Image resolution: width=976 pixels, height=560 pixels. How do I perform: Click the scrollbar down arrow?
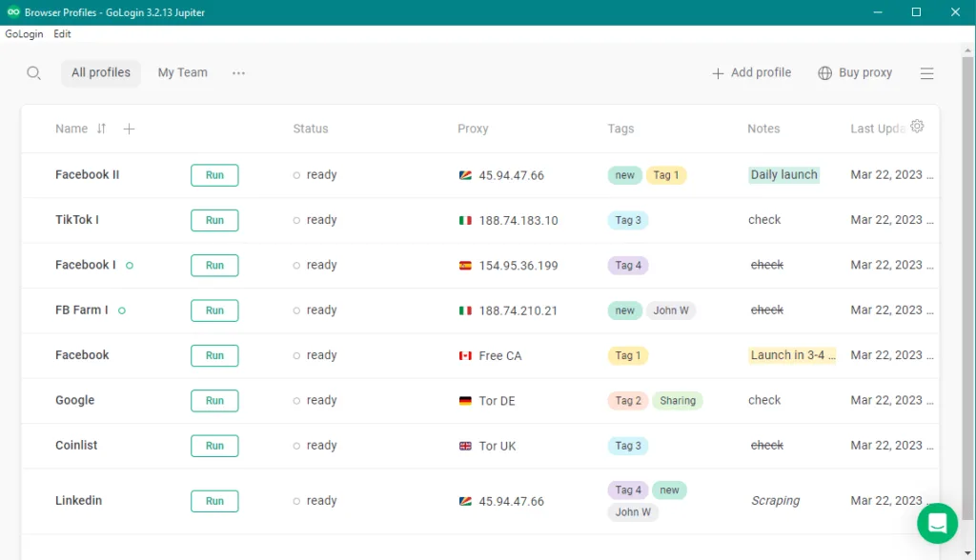pos(967,552)
